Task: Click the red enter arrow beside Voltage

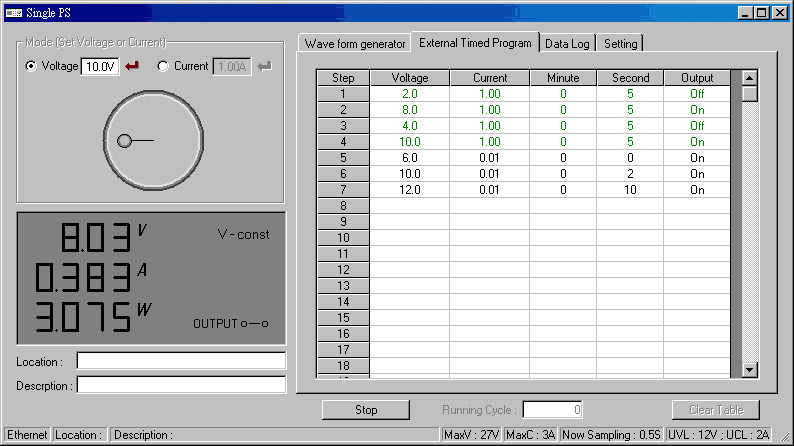Action: pyautogui.click(x=132, y=67)
